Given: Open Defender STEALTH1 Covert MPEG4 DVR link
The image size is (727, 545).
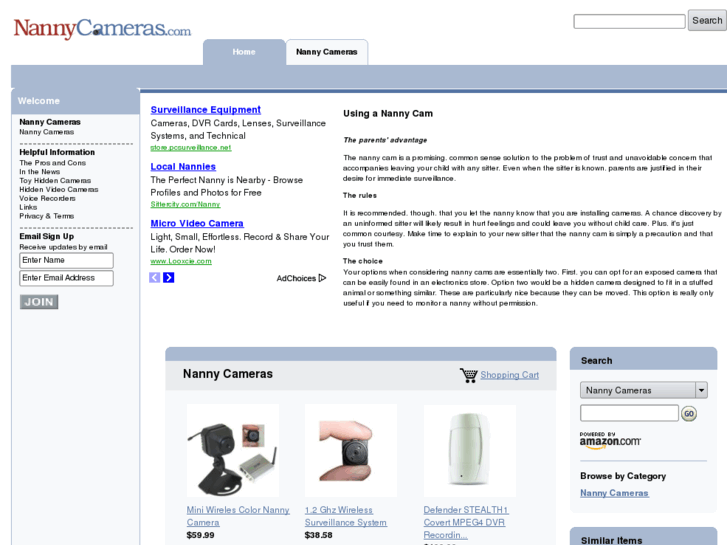Looking at the screenshot, I should pyautogui.click(x=466, y=522).
